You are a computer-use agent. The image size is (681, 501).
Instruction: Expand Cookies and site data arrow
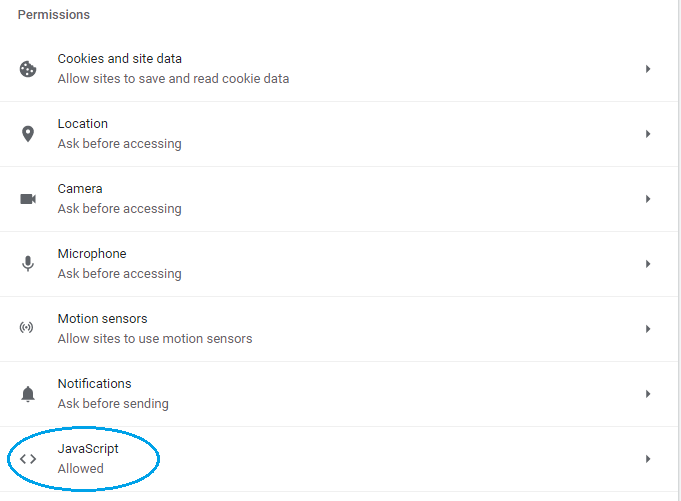point(648,69)
